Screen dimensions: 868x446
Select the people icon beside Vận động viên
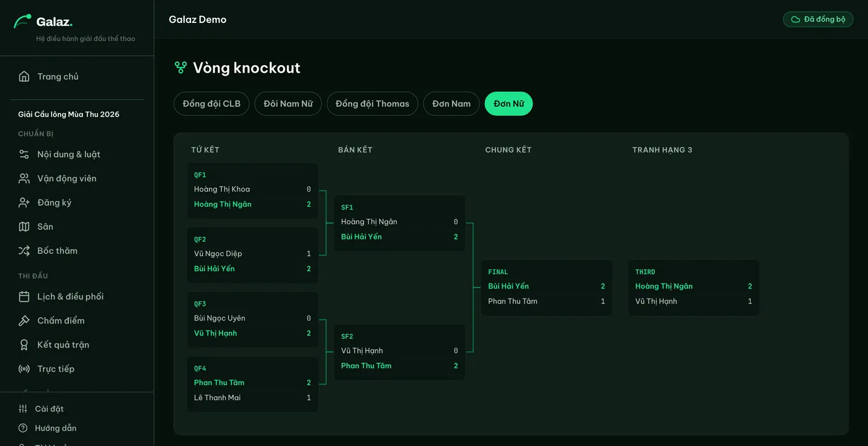[x=24, y=178]
